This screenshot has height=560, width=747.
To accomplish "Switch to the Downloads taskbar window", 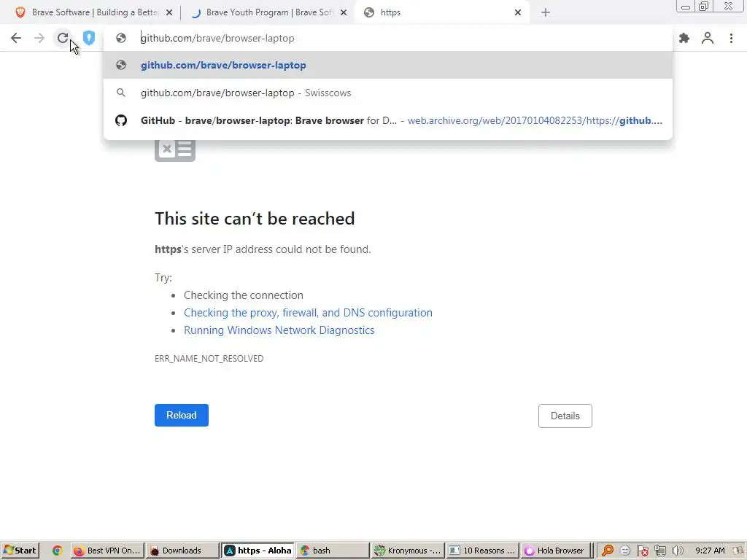I will 182,551.
